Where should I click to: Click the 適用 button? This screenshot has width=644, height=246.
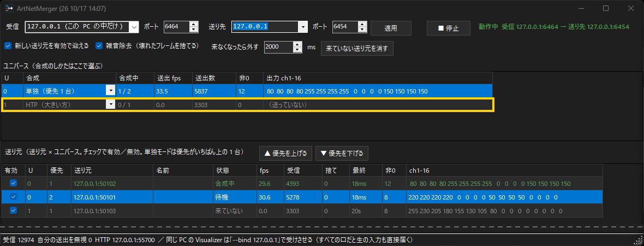point(391,28)
